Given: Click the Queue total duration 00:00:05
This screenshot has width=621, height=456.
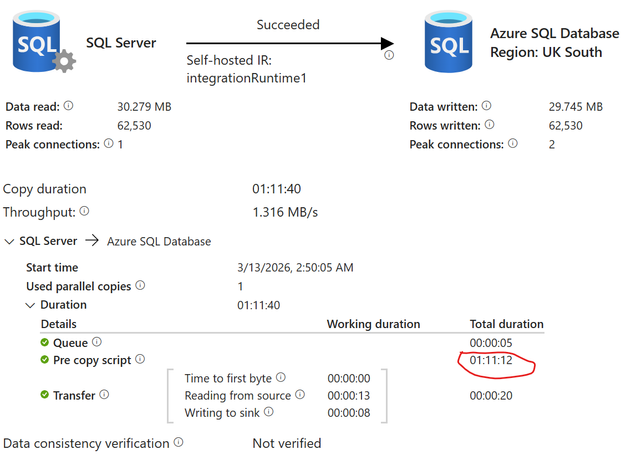Looking at the screenshot, I should [491, 343].
